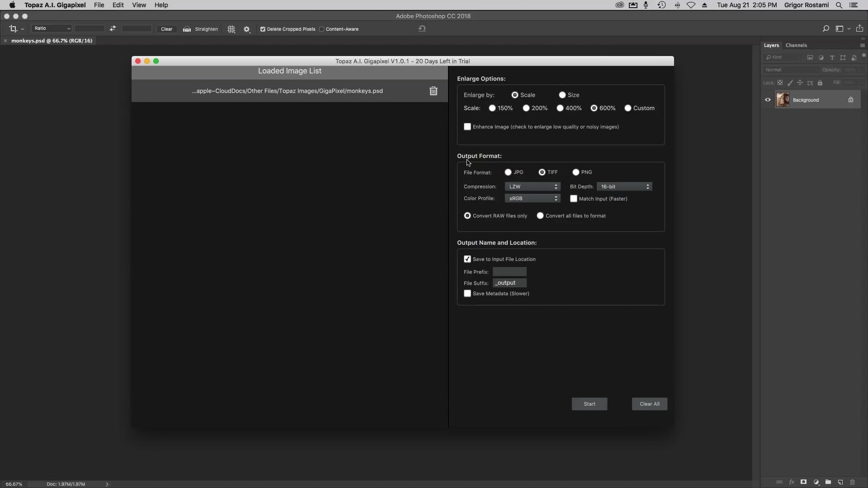868x488 pixels.
Task: Add layer mask icon
Action: (803, 482)
